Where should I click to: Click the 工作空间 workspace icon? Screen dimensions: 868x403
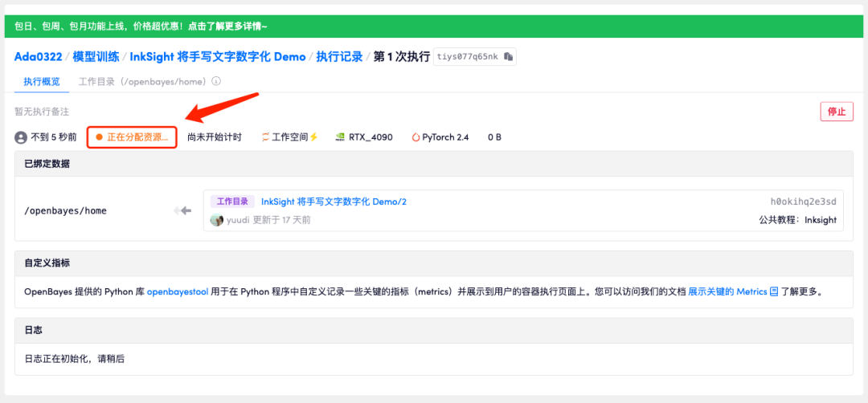click(264, 137)
